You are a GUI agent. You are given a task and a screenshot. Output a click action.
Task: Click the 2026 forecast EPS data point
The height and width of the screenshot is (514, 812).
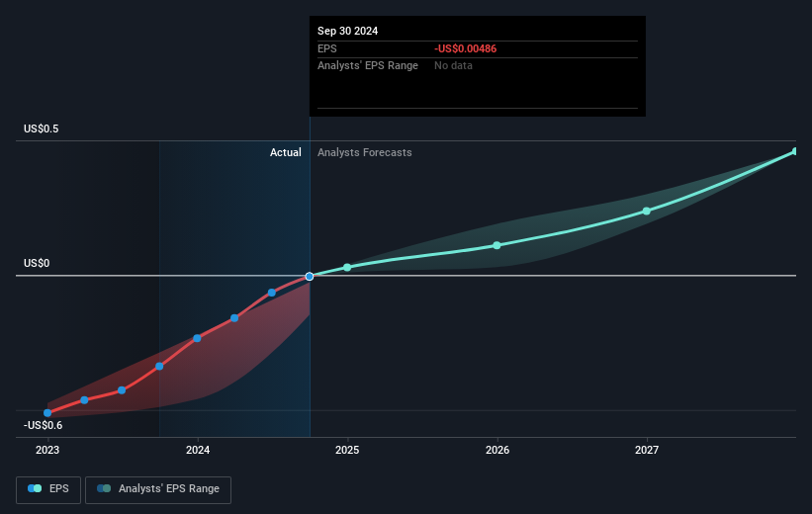point(496,245)
